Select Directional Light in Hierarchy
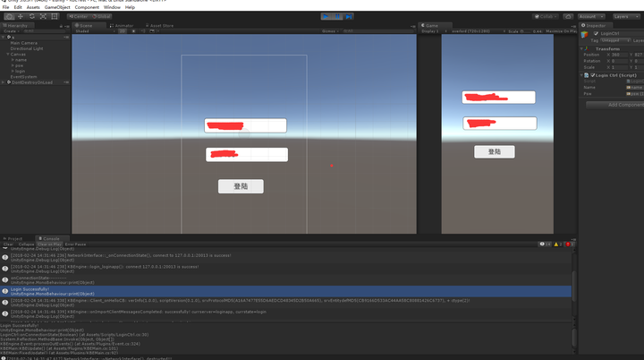The image size is (644, 360). [x=27, y=48]
